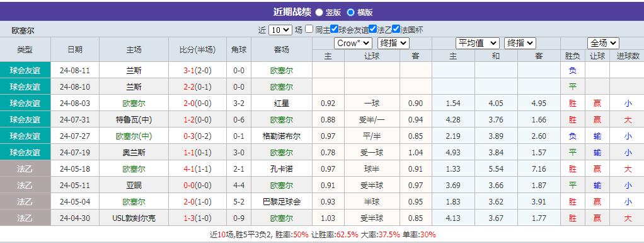Click the 单率:30% summary value
644x243 pixels.
[419, 235]
